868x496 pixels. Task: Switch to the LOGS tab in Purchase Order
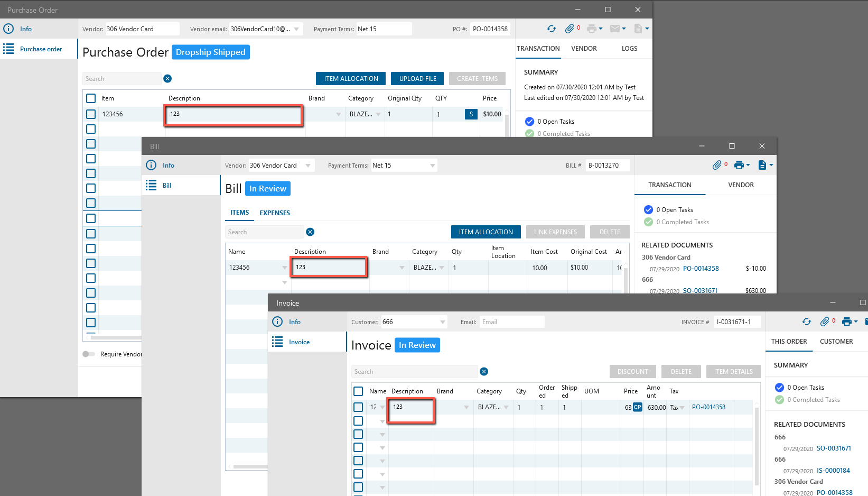[x=629, y=49]
